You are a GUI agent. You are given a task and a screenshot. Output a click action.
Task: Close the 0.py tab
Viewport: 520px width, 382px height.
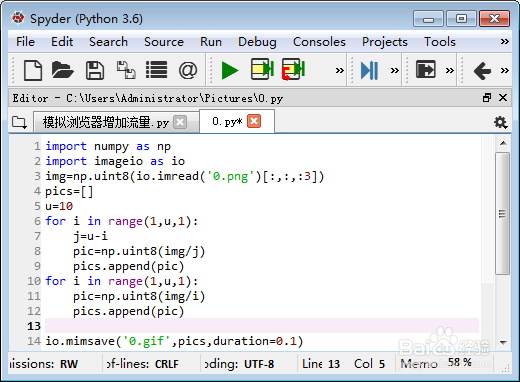(254, 121)
